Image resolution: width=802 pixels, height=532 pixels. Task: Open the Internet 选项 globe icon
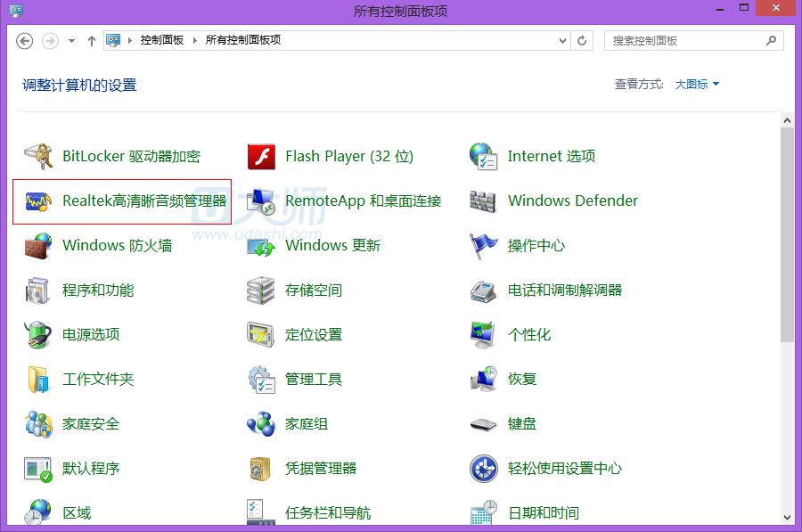click(x=483, y=156)
